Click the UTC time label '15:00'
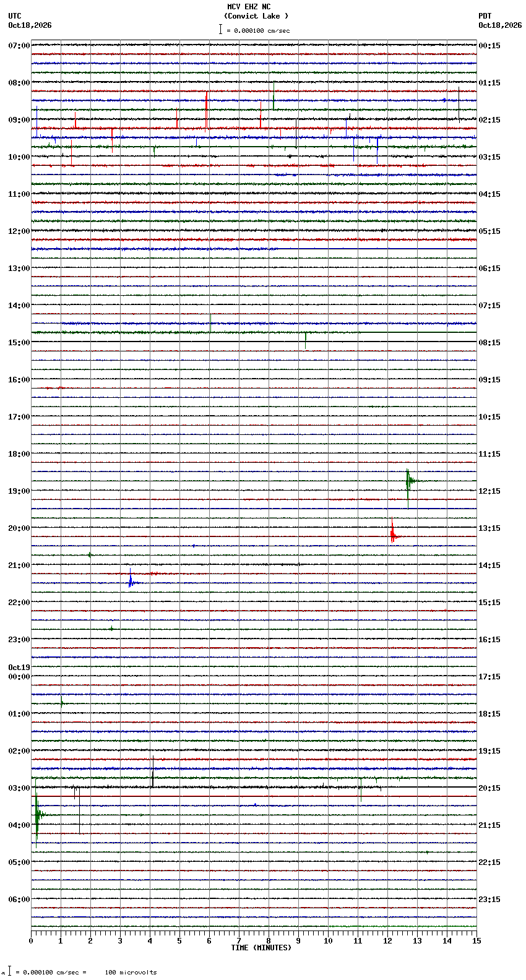Screen dimensions: 526x980 [x=19, y=343]
